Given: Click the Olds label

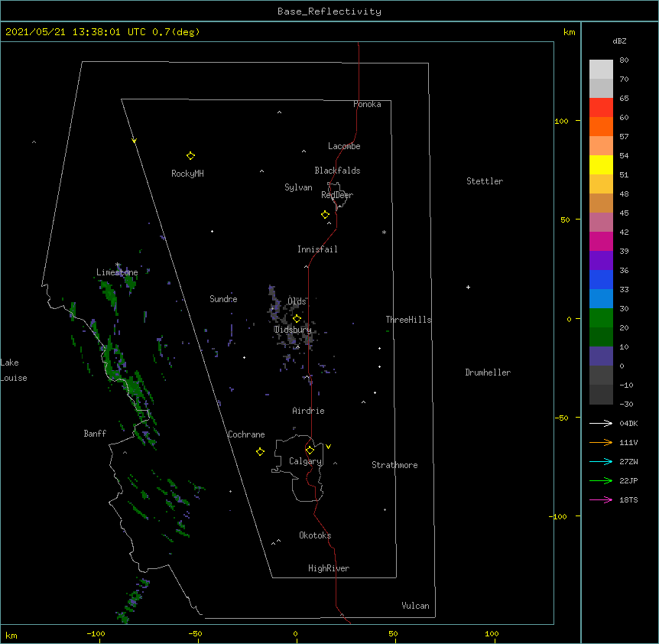Looking at the screenshot, I should 297,301.
